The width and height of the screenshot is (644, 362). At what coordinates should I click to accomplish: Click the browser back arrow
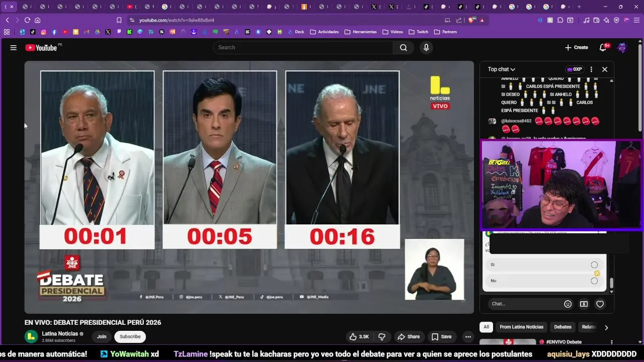[7, 20]
